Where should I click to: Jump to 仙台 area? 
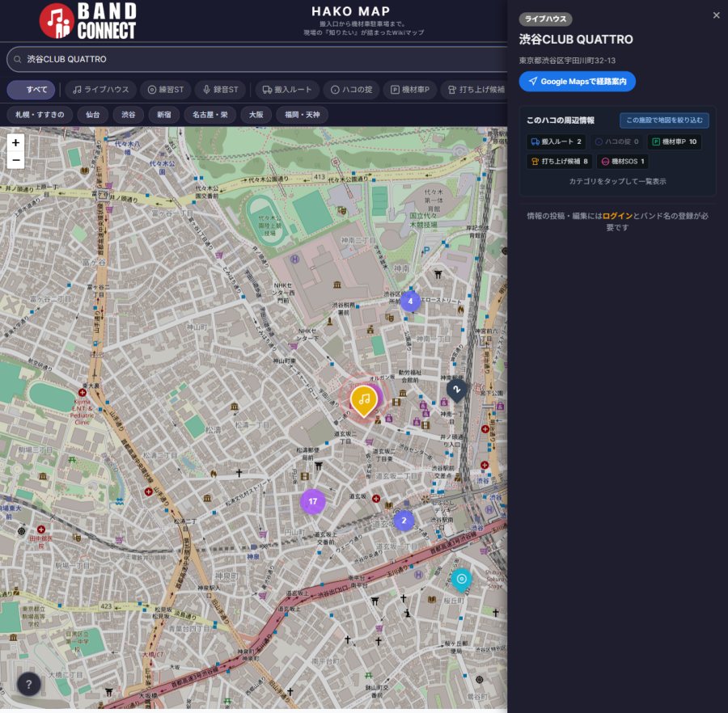click(93, 115)
